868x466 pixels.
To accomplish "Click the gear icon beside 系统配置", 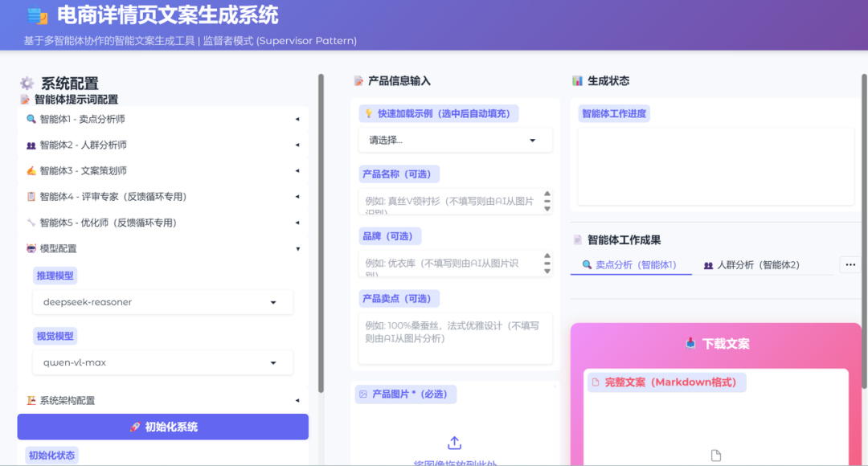I will click(x=27, y=83).
